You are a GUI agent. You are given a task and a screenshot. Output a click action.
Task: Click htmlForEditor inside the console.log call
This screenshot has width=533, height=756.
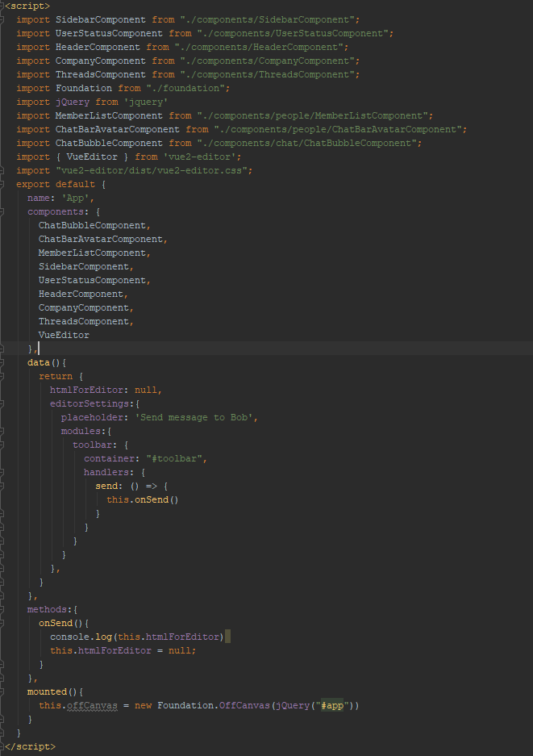[183, 637]
